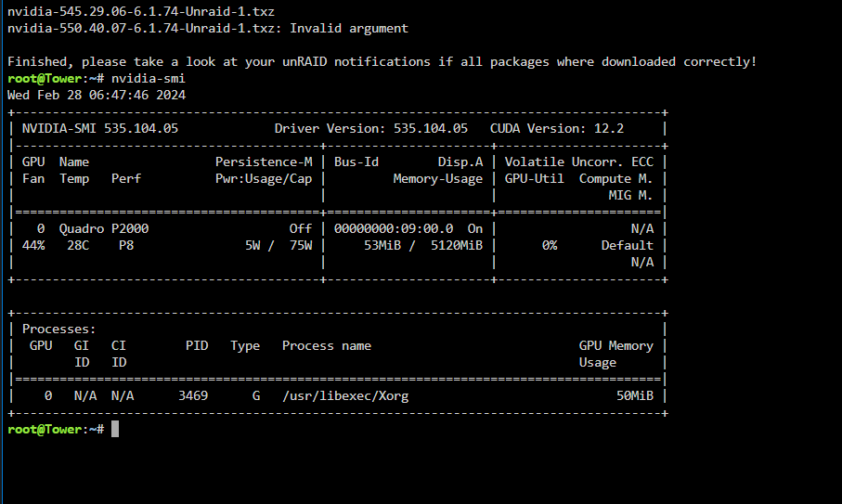Click the Bus-Id 00000000:09:00.0 value
Viewport: 842px width, 504px height.
click(394, 228)
